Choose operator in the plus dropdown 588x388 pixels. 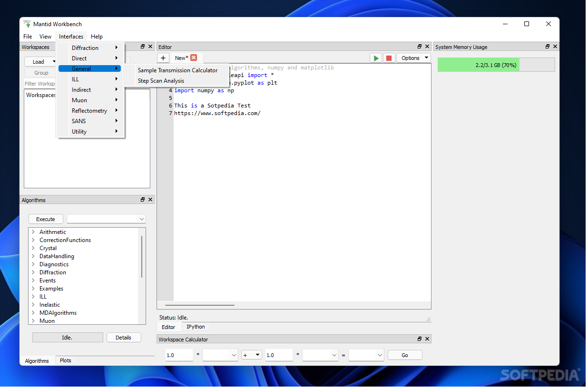click(252, 355)
